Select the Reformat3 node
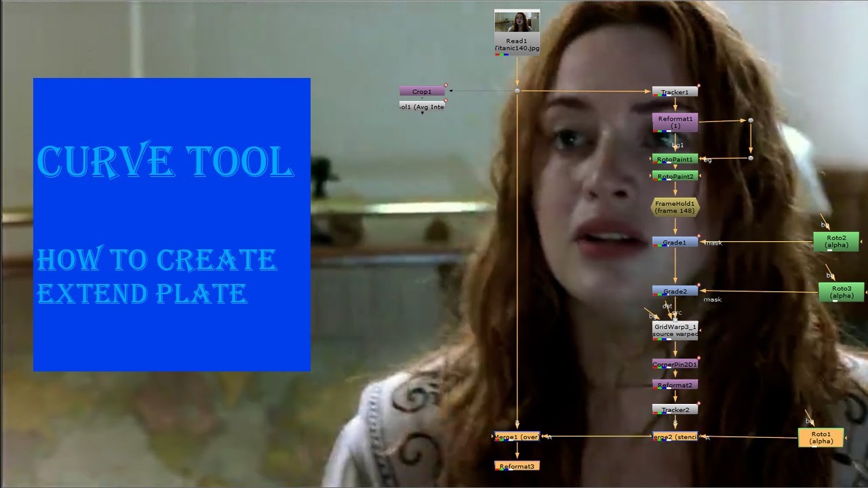 click(517, 466)
